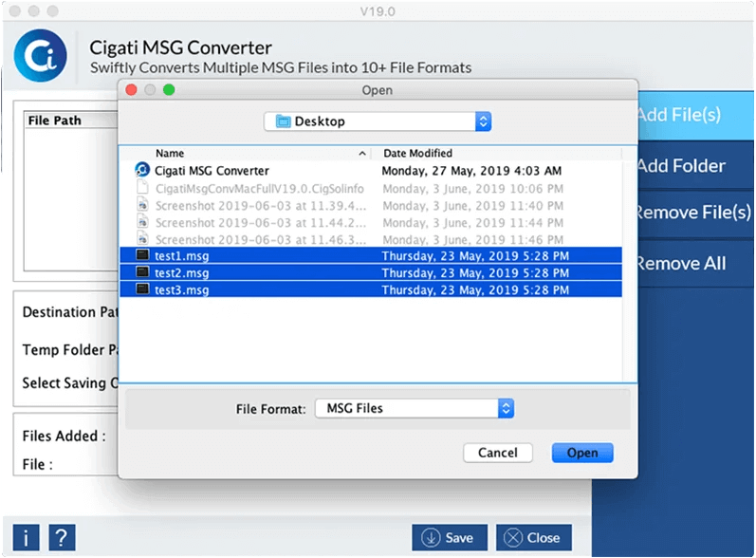Click Add Folder in the sidebar

(x=696, y=166)
